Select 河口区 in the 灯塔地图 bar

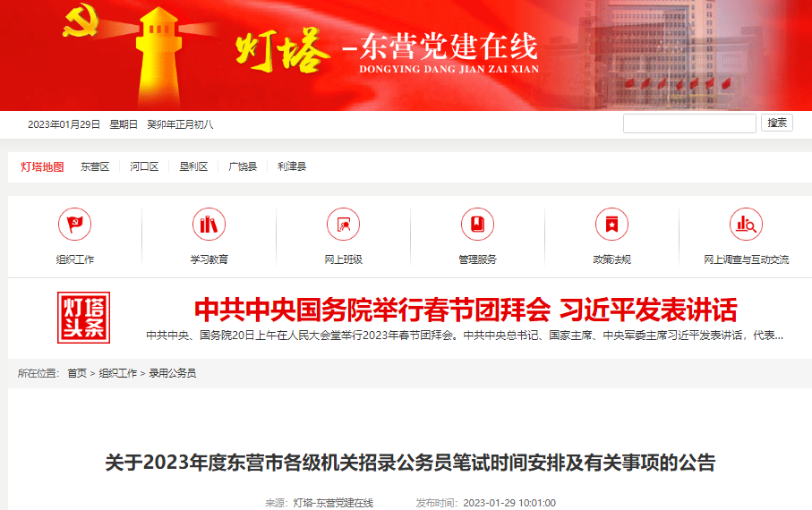[x=144, y=166]
